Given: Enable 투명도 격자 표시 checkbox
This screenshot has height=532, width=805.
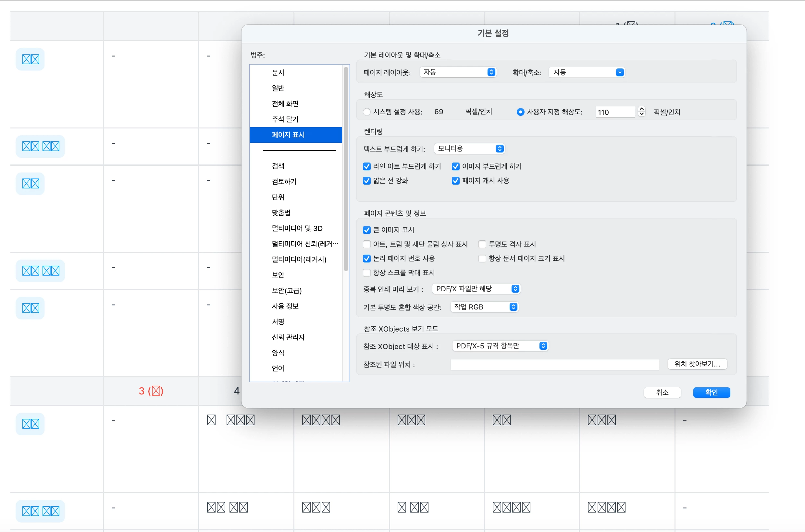Looking at the screenshot, I should tap(482, 244).
